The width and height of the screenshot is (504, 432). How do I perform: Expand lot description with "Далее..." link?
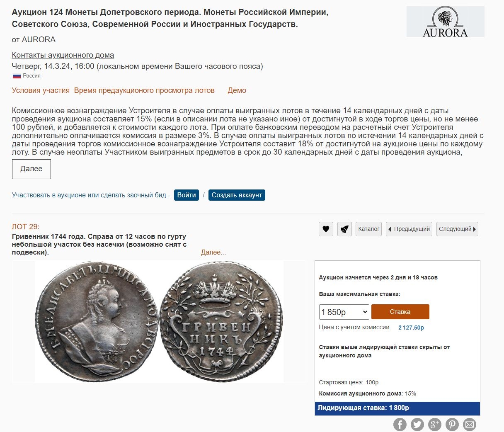point(213,252)
